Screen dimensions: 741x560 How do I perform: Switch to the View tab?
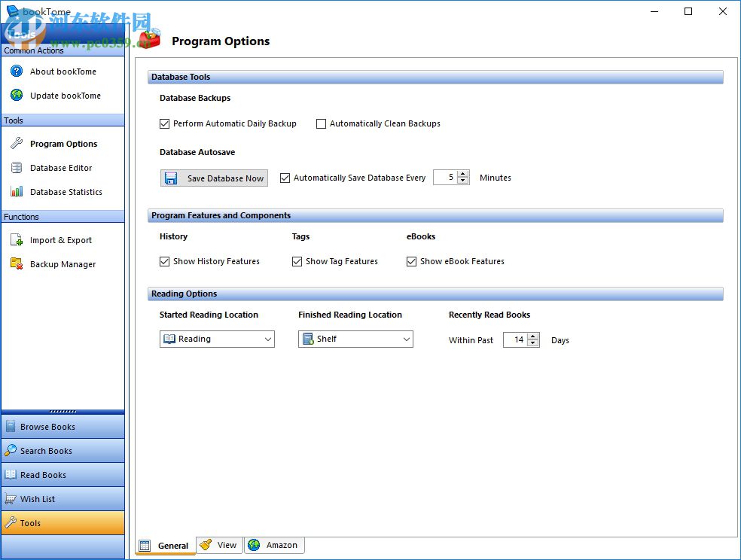(219, 545)
